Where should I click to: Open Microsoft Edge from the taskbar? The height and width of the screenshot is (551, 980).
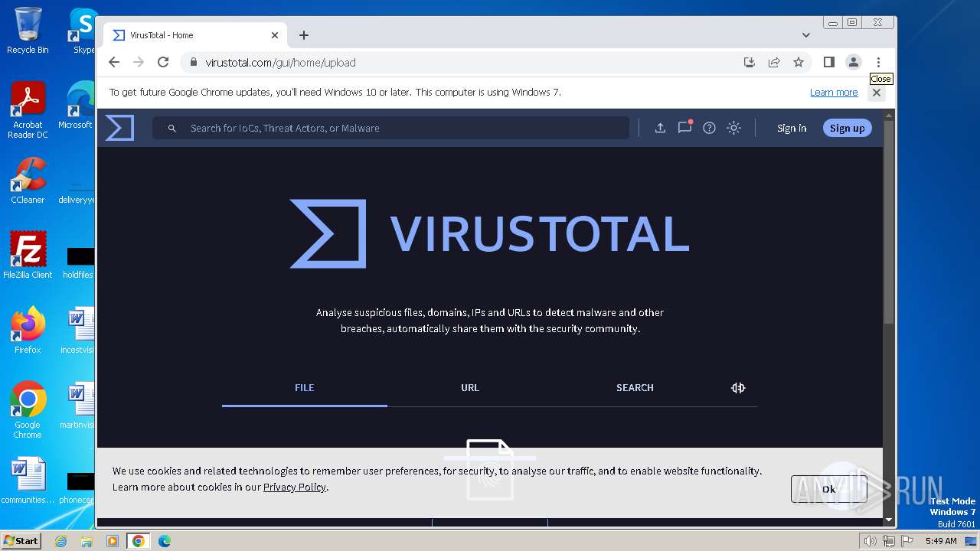(x=165, y=541)
